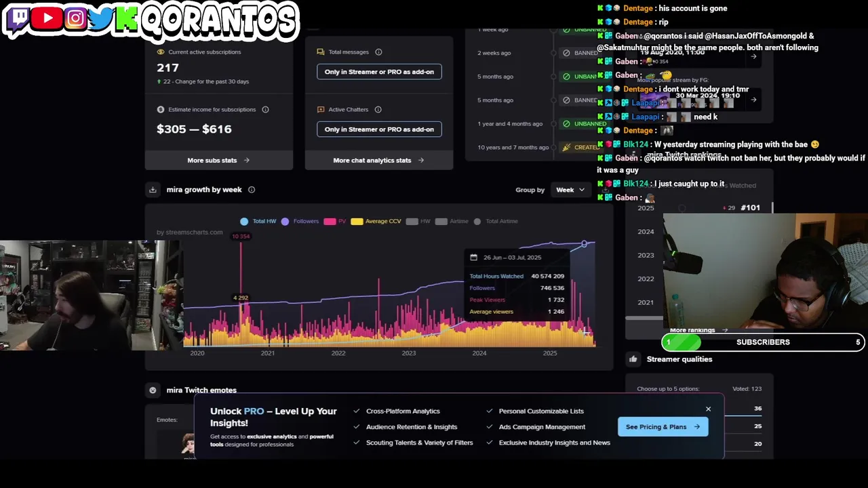
Task: Click the mira Twitch emotes heading
Action: tap(201, 390)
